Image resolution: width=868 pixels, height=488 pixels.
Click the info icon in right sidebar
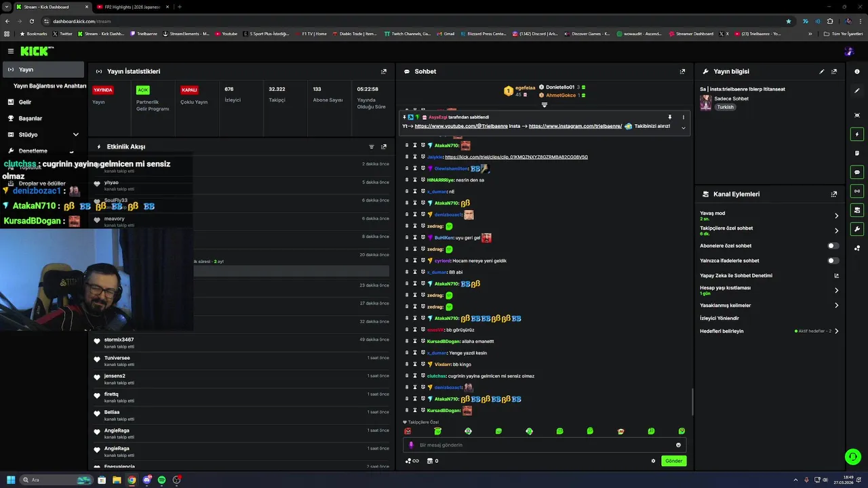click(x=857, y=71)
